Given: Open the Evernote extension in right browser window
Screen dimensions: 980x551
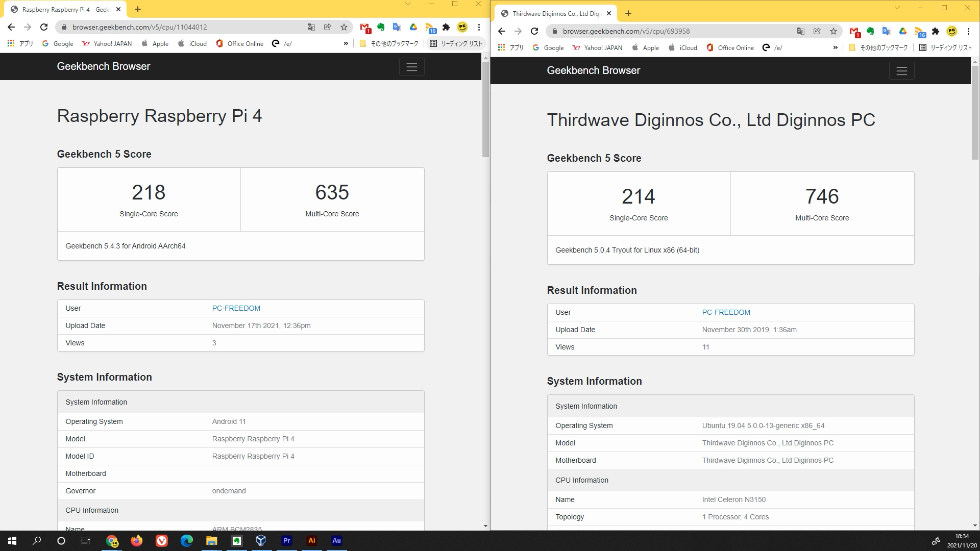Looking at the screenshot, I should click(x=870, y=31).
